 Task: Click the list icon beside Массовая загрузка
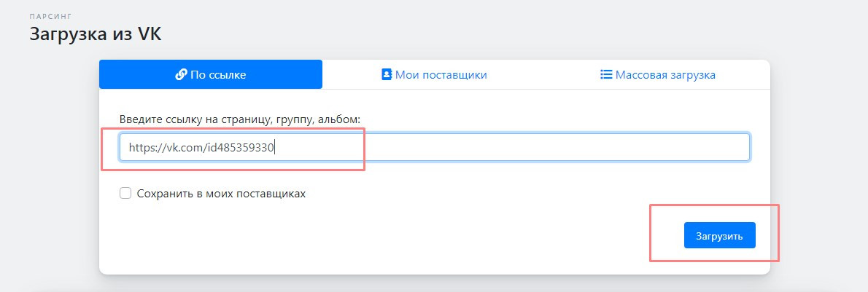[605, 74]
